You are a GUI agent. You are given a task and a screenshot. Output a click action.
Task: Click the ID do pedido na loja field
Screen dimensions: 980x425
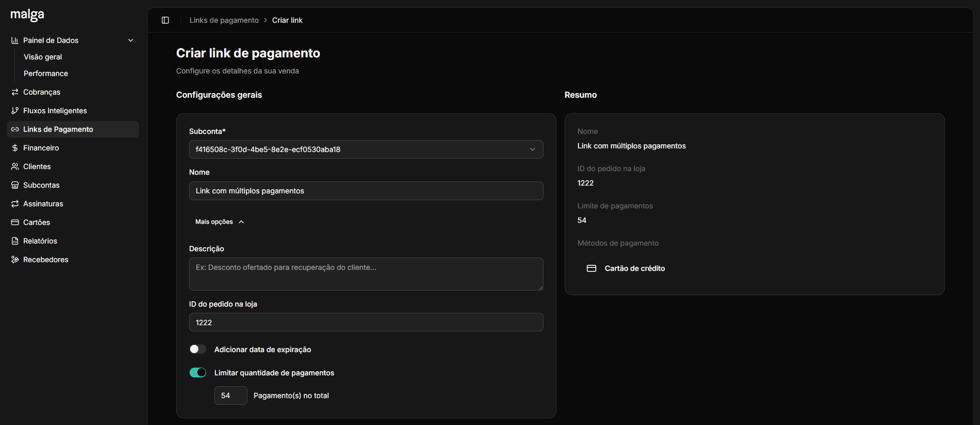click(366, 322)
